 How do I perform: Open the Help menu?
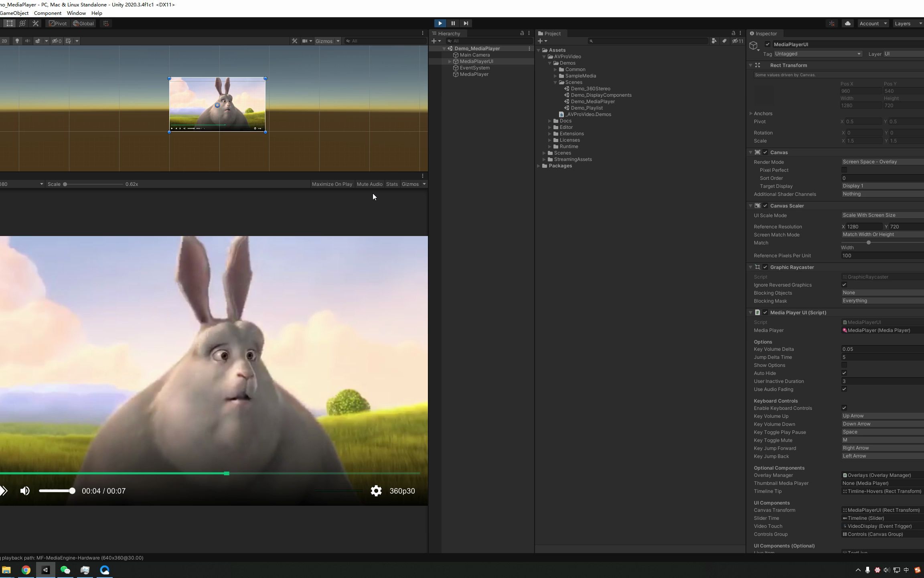[x=97, y=13]
